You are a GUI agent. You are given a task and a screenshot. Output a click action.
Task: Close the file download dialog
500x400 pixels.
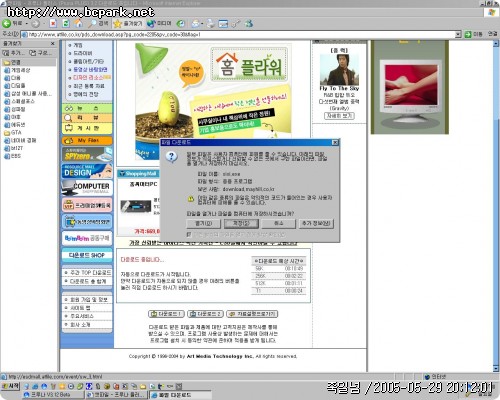[x=335, y=143]
